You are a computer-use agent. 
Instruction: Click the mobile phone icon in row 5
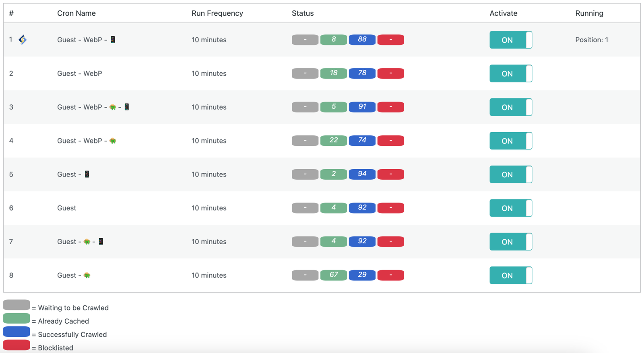(87, 174)
